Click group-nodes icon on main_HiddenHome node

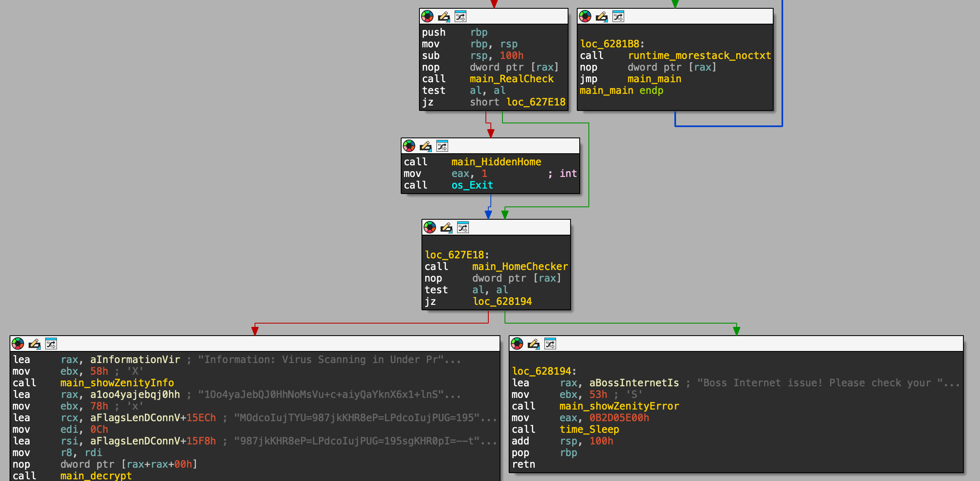coord(442,146)
